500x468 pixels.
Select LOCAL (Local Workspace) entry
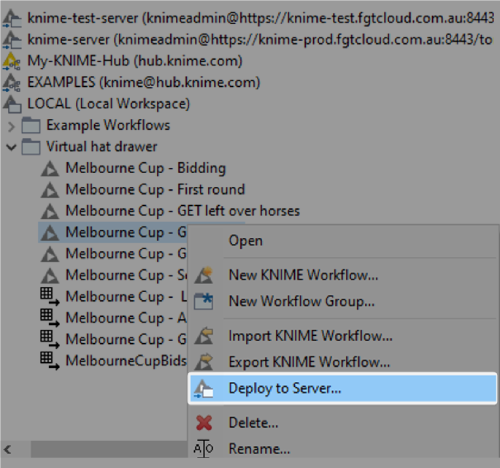(109, 104)
